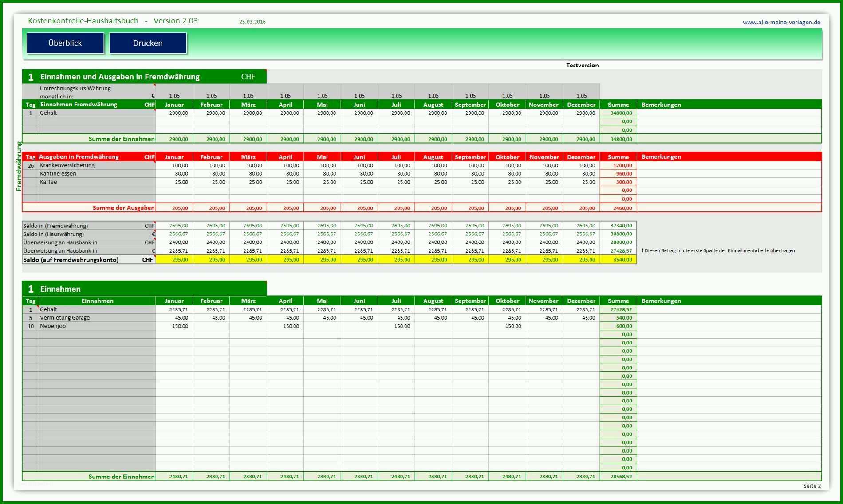Click the total Einnahmen sum 28568,52

click(x=618, y=477)
